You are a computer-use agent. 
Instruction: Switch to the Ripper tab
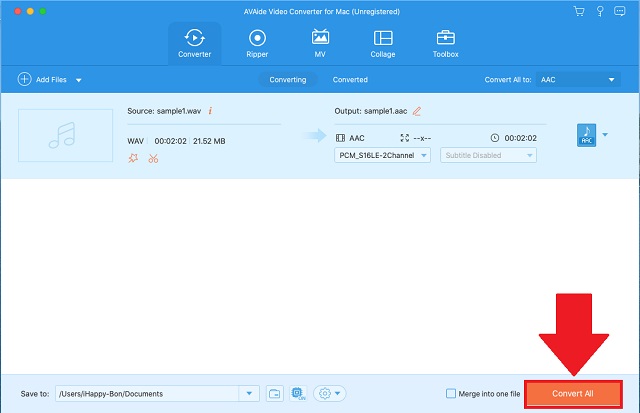click(x=257, y=43)
